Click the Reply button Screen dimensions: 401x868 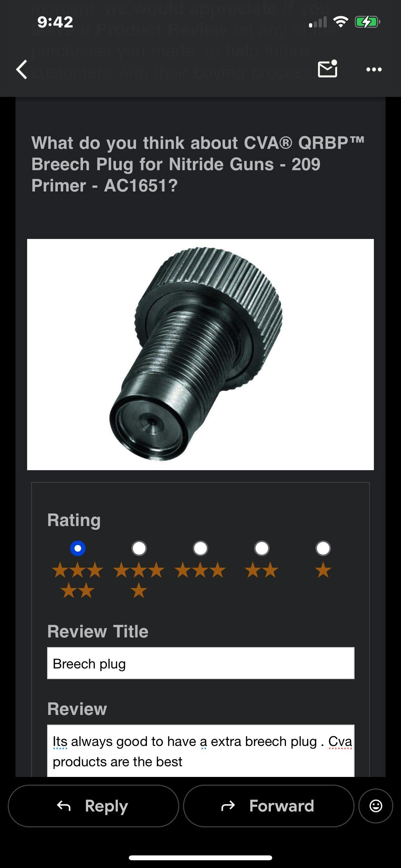pos(93,806)
